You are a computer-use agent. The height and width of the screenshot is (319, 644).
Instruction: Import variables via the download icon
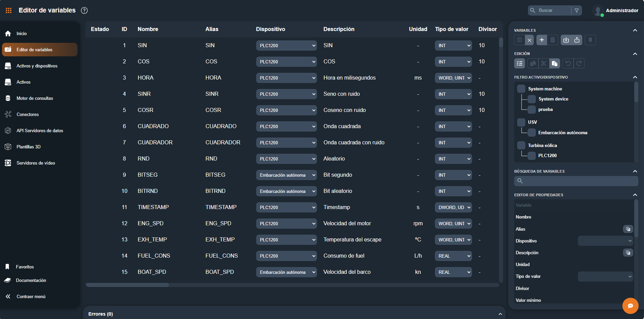566,40
